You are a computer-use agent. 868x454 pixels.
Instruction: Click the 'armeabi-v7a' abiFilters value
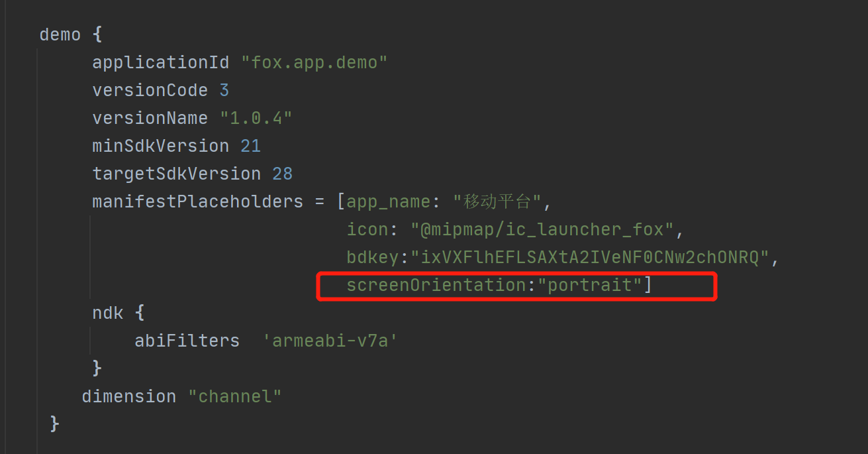click(x=330, y=341)
